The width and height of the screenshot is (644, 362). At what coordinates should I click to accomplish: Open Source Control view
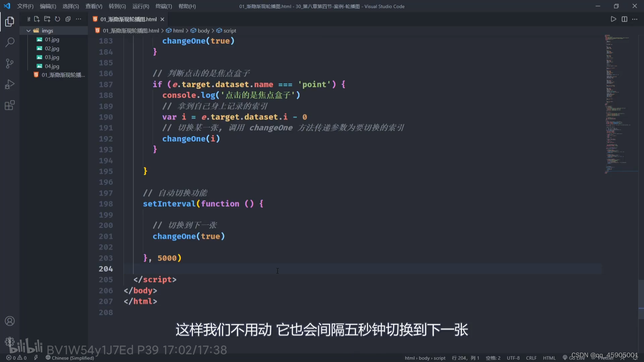tap(10, 63)
